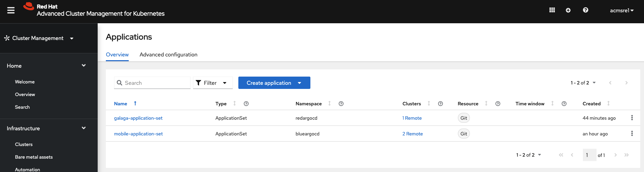Open the mobile-application-set link
The height and width of the screenshot is (172, 644).
(x=138, y=134)
